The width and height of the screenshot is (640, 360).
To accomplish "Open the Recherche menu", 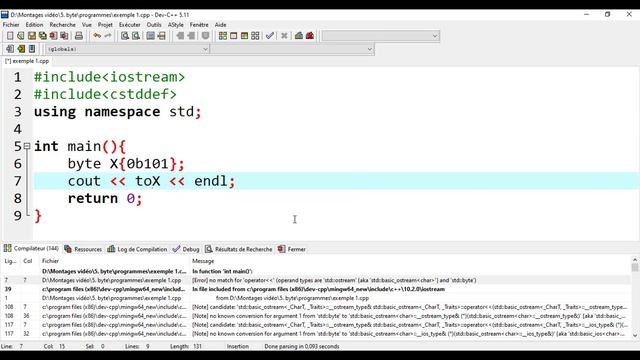I will click(62, 24).
